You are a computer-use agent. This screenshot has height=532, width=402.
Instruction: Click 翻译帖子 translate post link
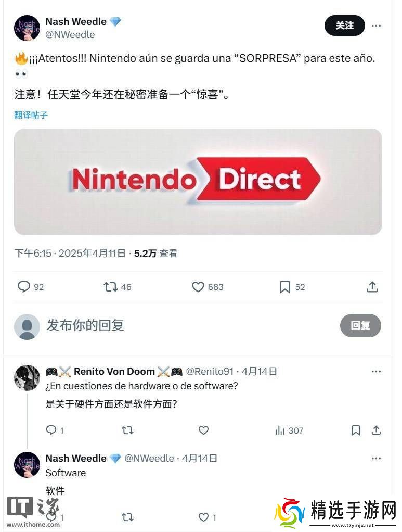[31, 115]
